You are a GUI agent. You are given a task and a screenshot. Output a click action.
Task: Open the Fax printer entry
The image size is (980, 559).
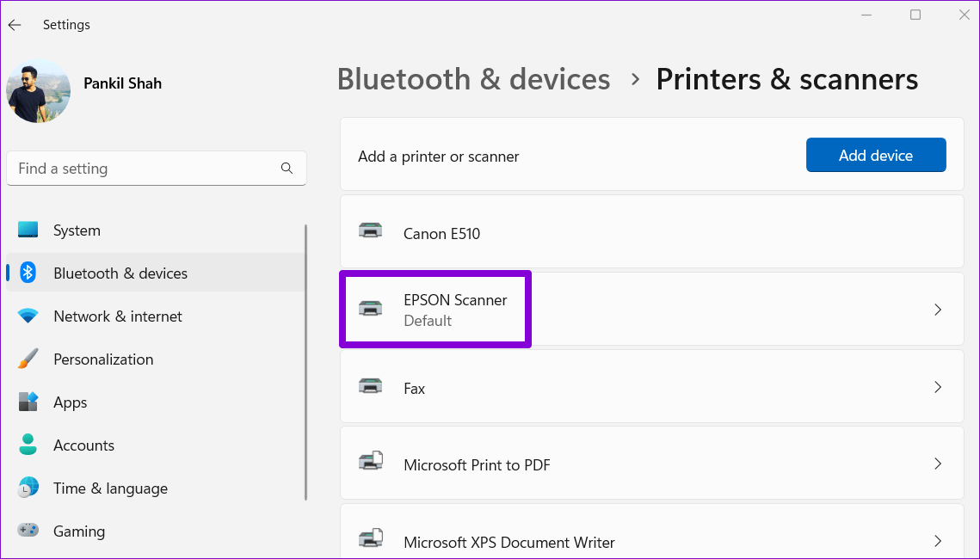pos(652,386)
